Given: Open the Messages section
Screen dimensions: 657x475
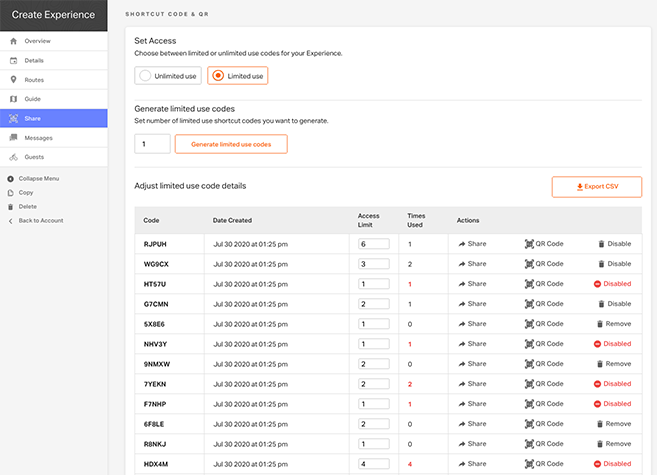Looking at the screenshot, I should [54, 137].
